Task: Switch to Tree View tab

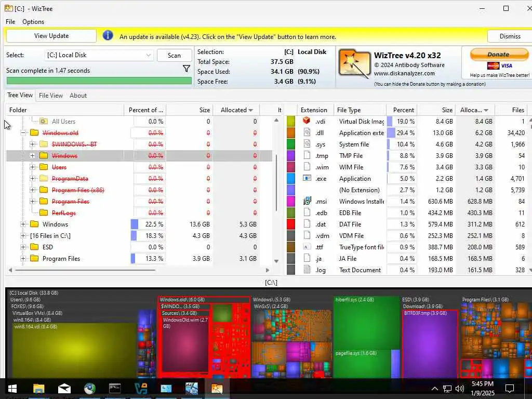Action: pos(20,95)
